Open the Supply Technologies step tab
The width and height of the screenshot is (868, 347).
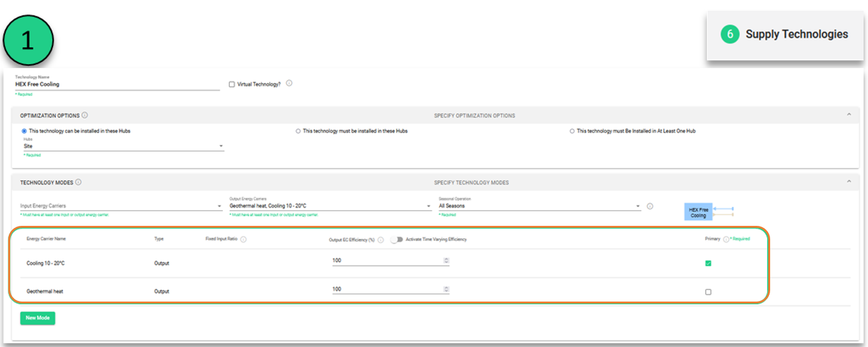(x=785, y=35)
